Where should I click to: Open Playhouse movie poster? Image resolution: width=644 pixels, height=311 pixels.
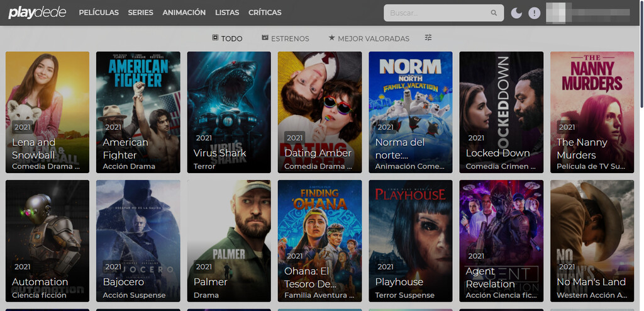coord(410,241)
